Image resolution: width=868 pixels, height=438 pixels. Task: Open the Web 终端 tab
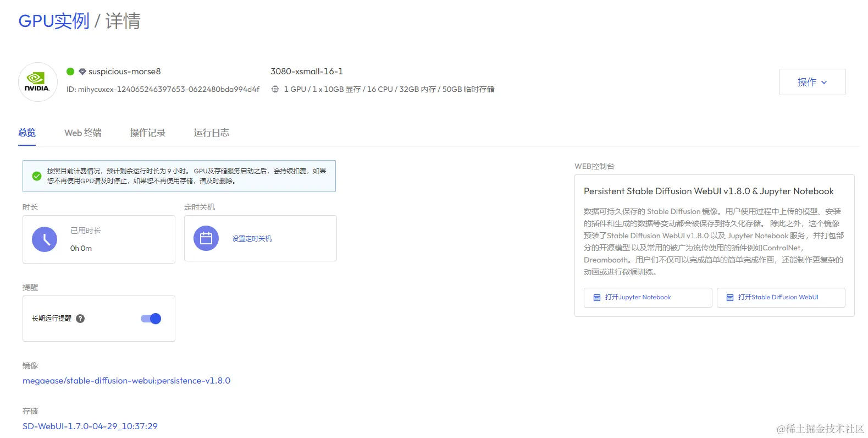(x=83, y=133)
